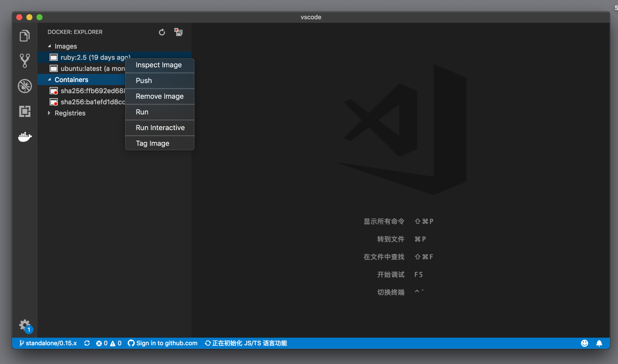The image size is (618, 364).
Task: Refresh the Docker explorer
Action: coord(162,32)
